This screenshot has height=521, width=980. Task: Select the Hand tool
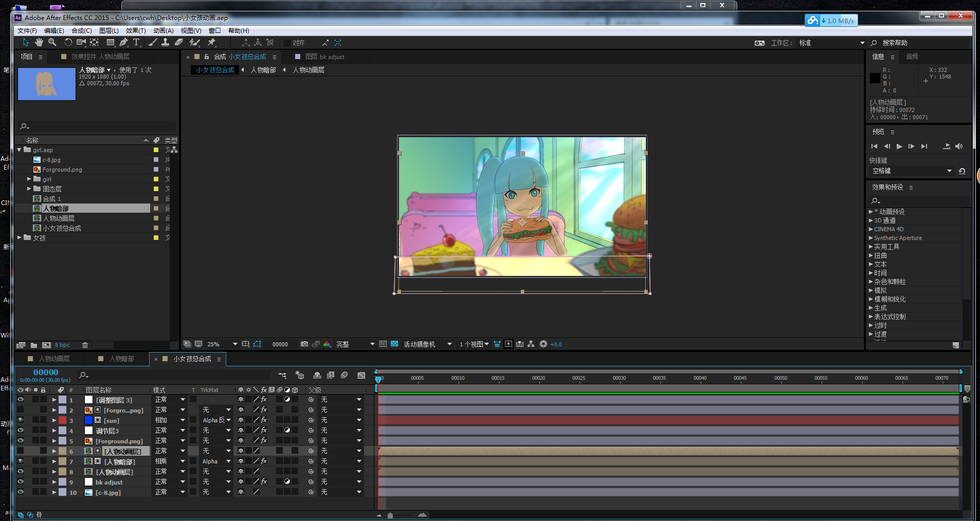[39, 43]
